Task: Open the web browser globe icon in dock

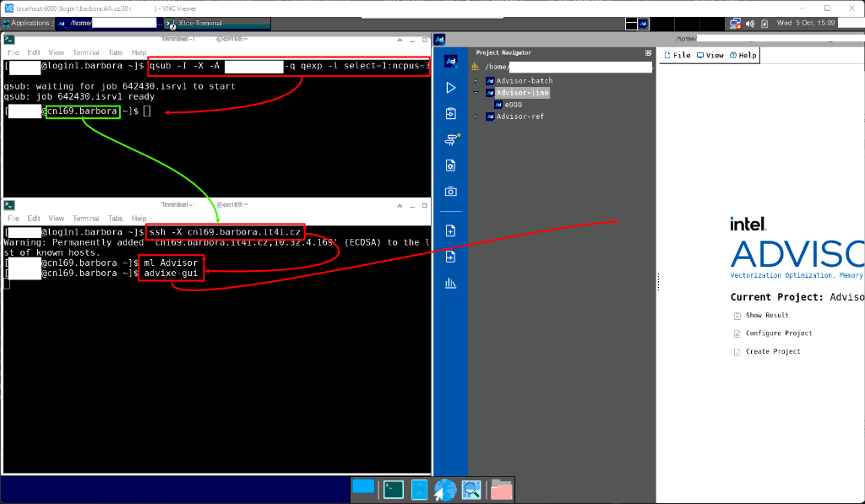Action: coord(444,489)
